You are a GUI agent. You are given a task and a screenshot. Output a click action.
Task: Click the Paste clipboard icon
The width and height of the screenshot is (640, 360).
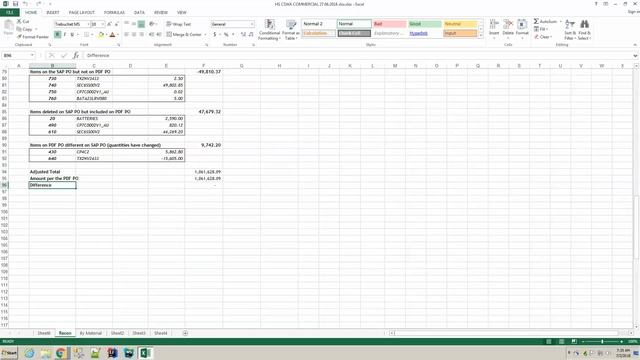8,27
